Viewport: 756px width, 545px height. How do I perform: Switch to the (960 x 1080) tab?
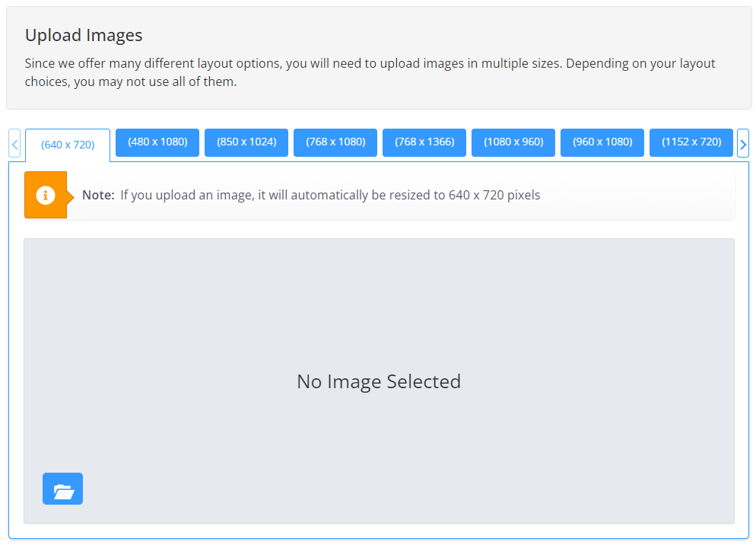(x=602, y=142)
